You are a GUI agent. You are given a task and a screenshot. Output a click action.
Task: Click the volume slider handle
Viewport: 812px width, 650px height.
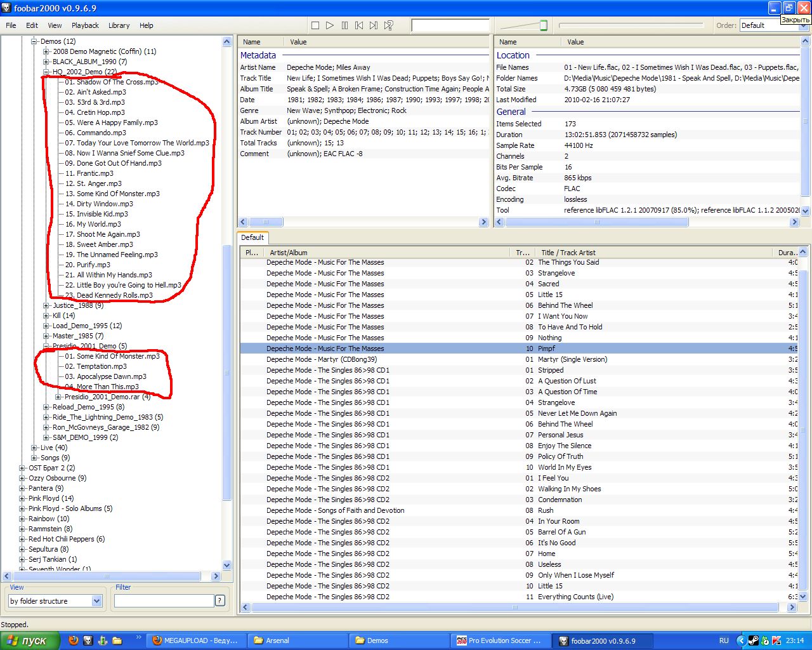tap(544, 25)
